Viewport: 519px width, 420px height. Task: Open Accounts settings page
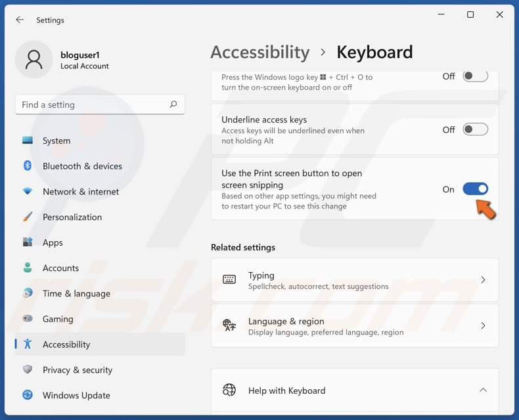100,268
